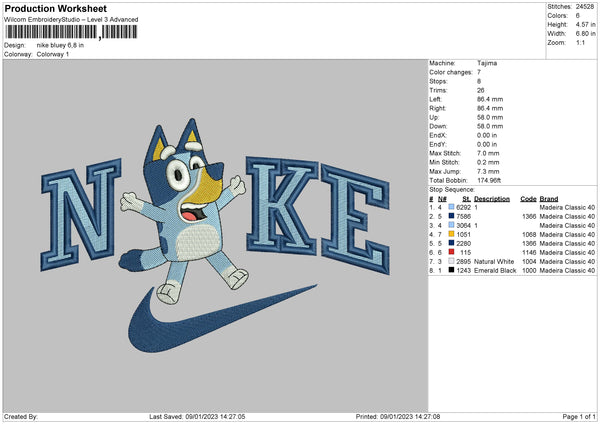Click the red swatch in stop row 6
Screen dimensions: 600x424
click(451, 252)
